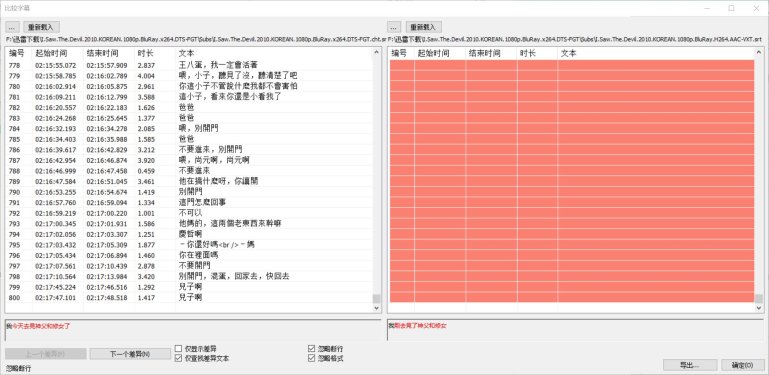Open the right pane browse '...' button
This screenshot has width=769, height=375.
[x=394, y=27]
